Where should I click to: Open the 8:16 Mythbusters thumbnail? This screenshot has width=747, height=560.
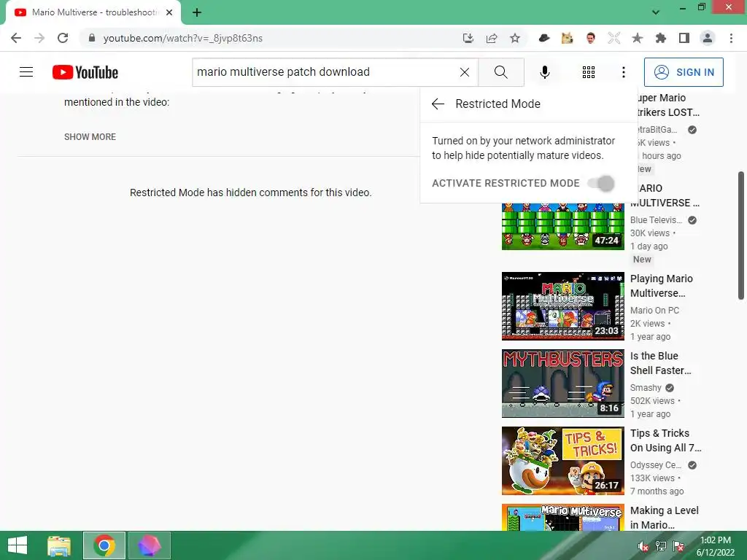[562, 384]
